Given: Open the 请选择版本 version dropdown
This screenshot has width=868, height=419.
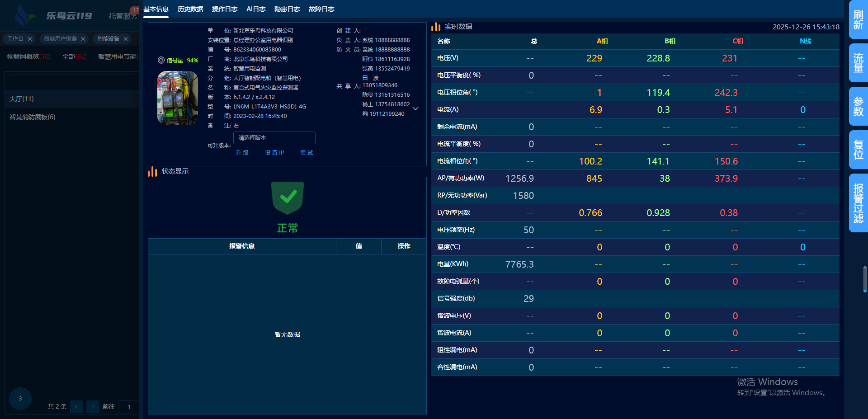Looking at the screenshot, I should [274, 138].
